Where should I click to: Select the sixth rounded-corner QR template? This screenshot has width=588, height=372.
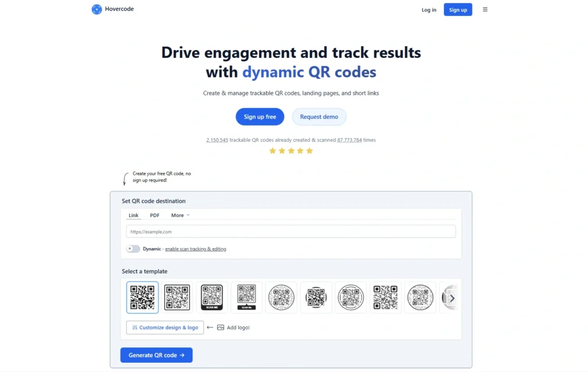316,297
